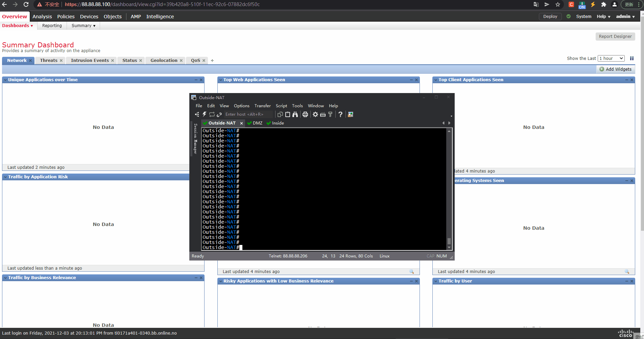The width and height of the screenshot is (644, 339).
Task: Open the Show the Last time dropdown
Action: pos(611,58)
